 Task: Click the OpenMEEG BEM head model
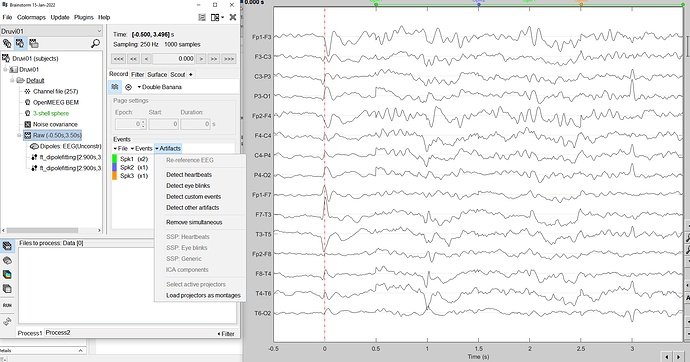(55, 102)
